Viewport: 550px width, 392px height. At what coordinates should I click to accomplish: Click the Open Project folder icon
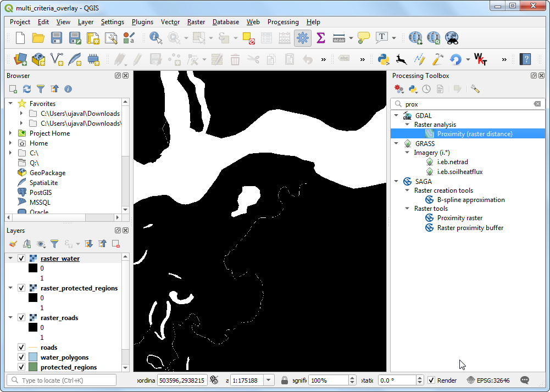coord(38,38)
